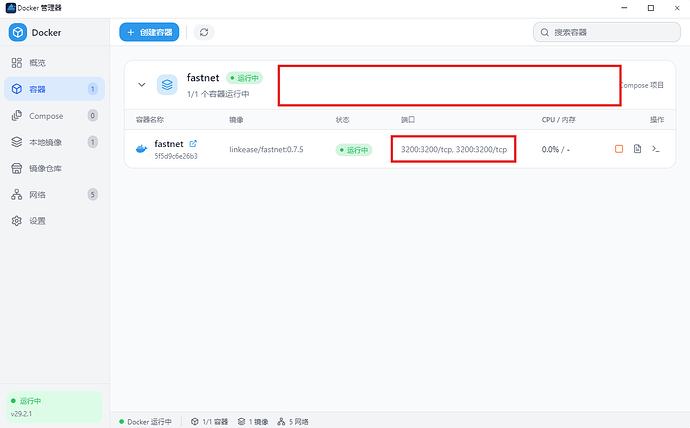Click the 镜像 column header
This screenshot has width=690, height=428.
coord(236,120)
